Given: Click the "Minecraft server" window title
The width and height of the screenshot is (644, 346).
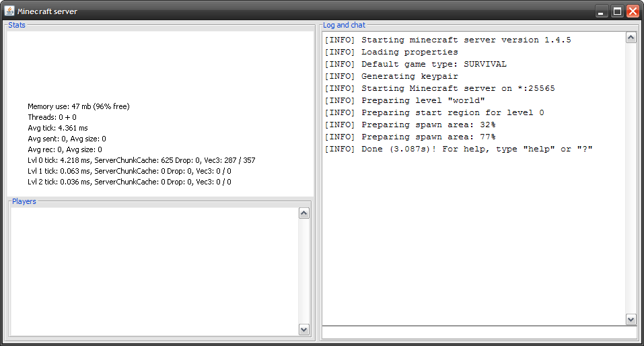Looking at the screenshot, I should click(x=47, y=11).
